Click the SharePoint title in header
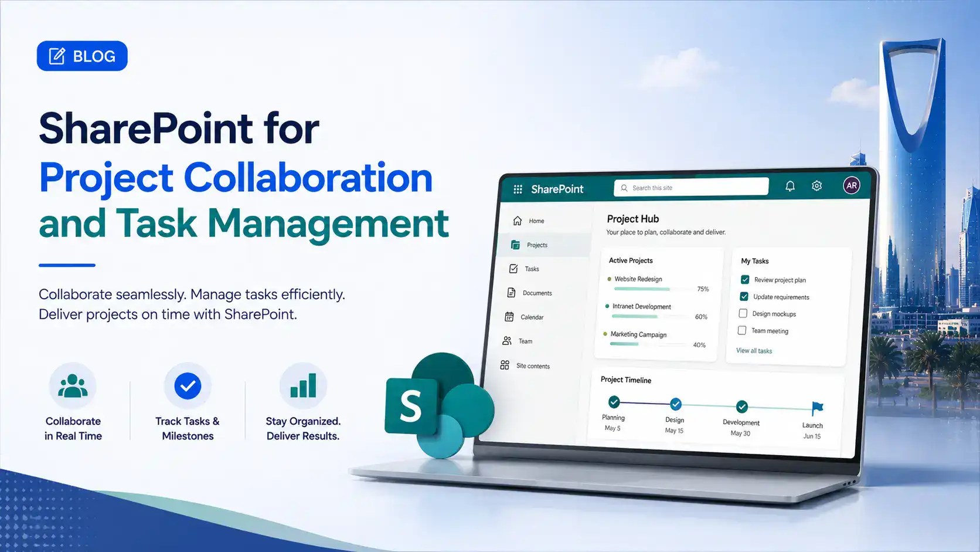Viewport: 980px width, 552px height. point(557,189)
